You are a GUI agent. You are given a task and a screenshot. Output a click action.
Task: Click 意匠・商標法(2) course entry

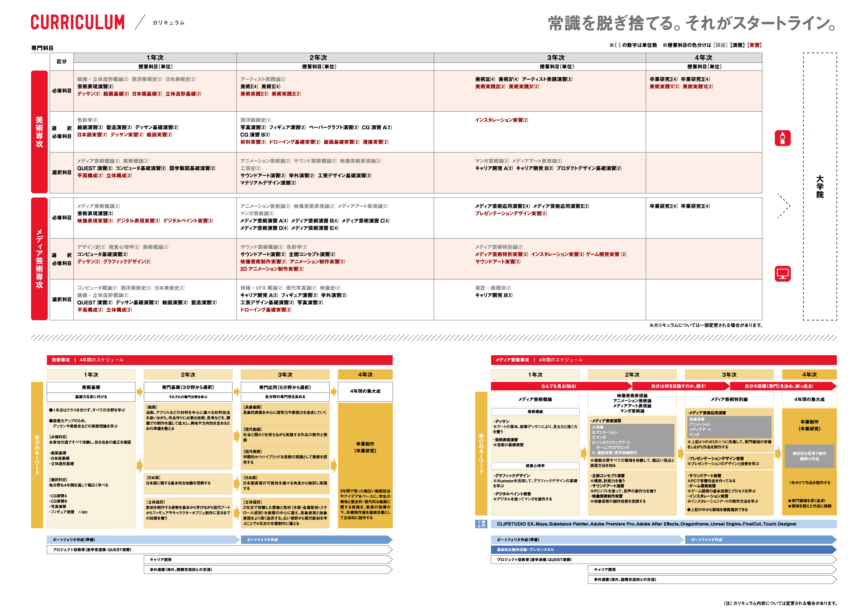493,288
